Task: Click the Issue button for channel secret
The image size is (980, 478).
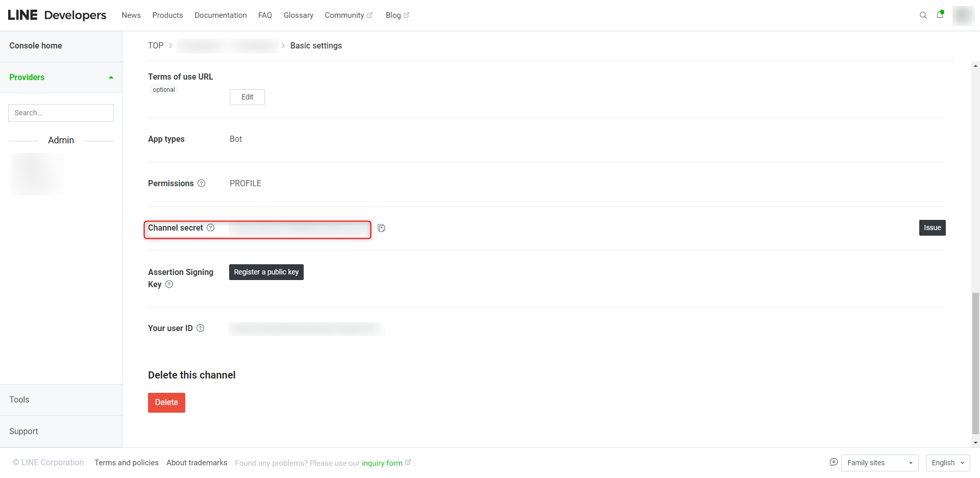Action: 932,228
